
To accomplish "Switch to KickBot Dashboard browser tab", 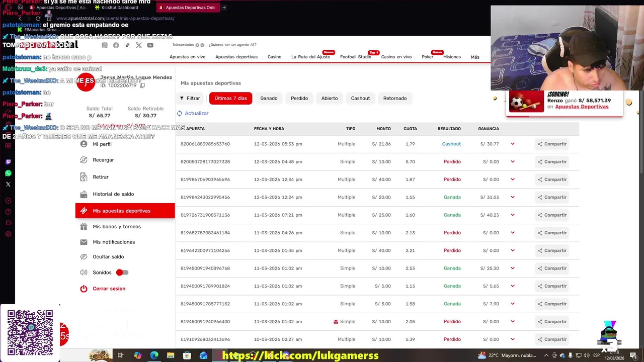I will (x=119, y=8).
